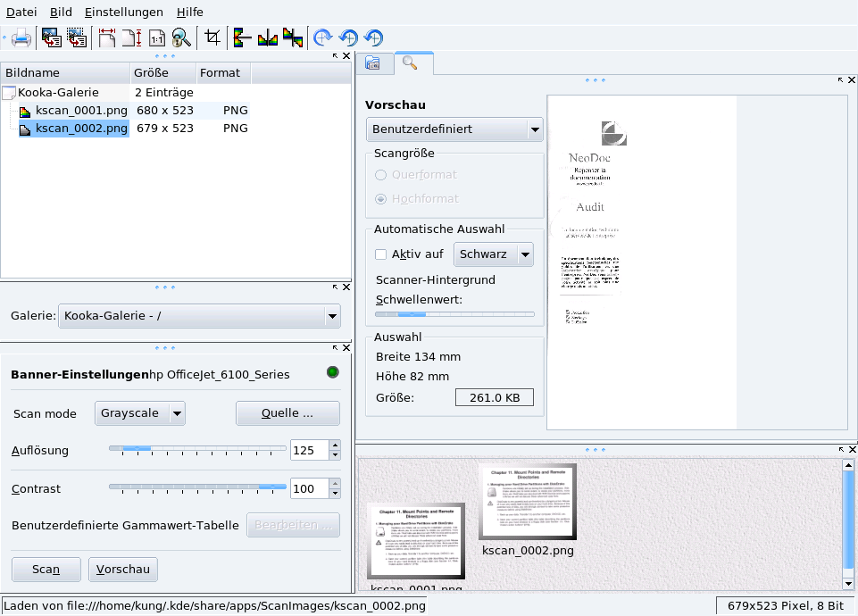Rotate the image clockwise
Viewport: 858px width, 616px height.
pos(323,37)
